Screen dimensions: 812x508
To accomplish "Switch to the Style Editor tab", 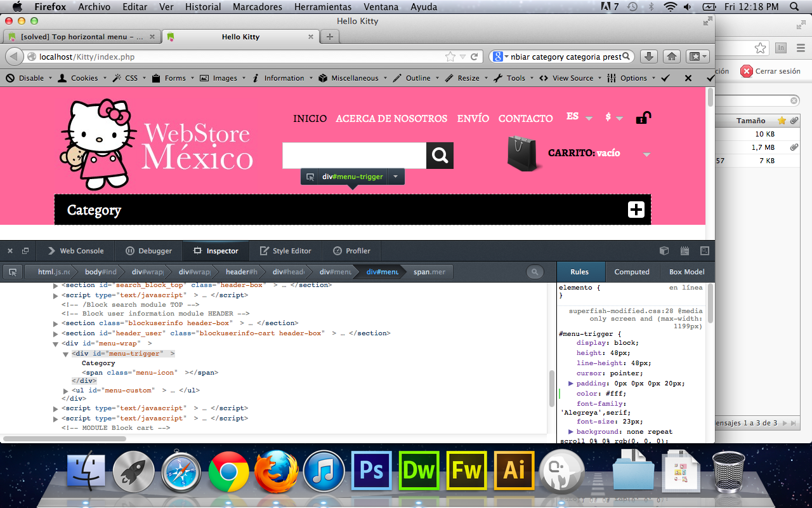I will [285, 251].
